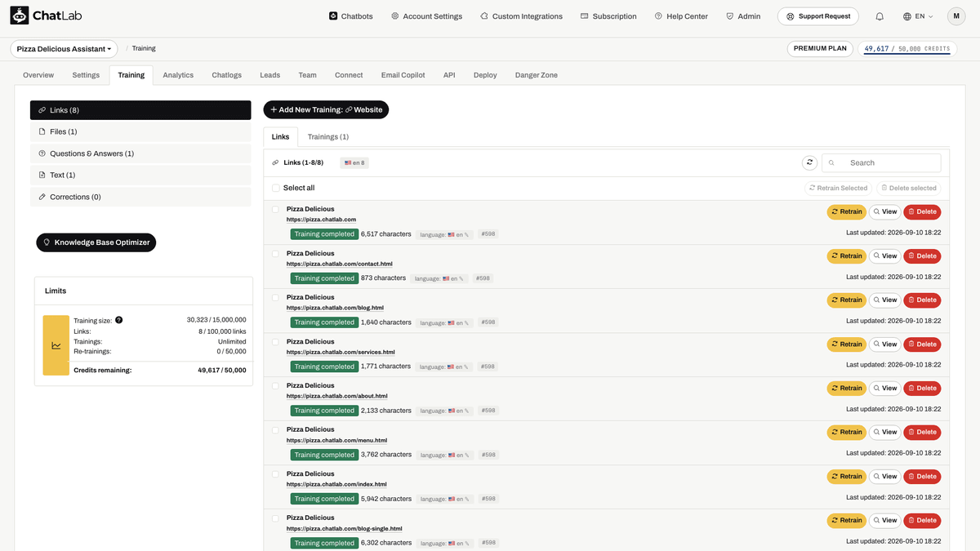Viewport: 980px width, 551px height.
Task: Open the notifications bell
Action: (880, 16)
